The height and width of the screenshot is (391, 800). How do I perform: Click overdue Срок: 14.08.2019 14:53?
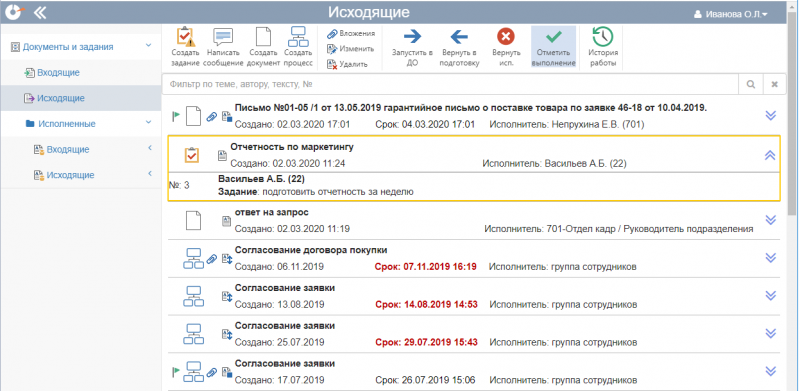point(426,305)
